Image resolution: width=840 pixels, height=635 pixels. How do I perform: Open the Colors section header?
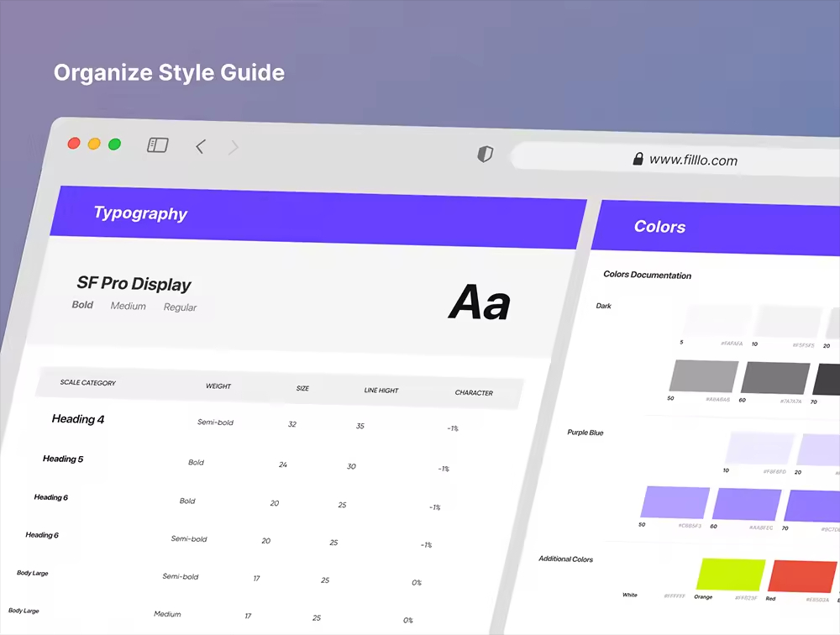tap(659, 227)
